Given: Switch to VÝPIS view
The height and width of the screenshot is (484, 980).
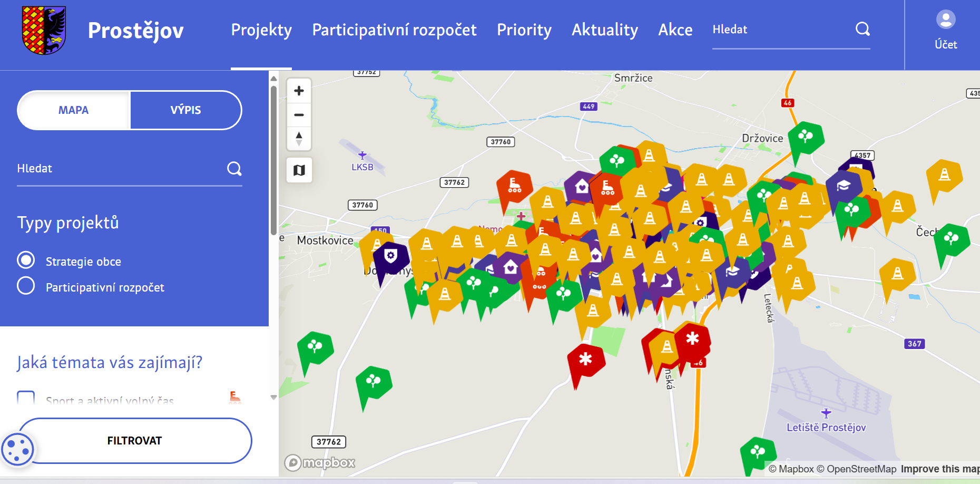Looking at the screenshot, I should pyautogui.click(x=186, y=110).
